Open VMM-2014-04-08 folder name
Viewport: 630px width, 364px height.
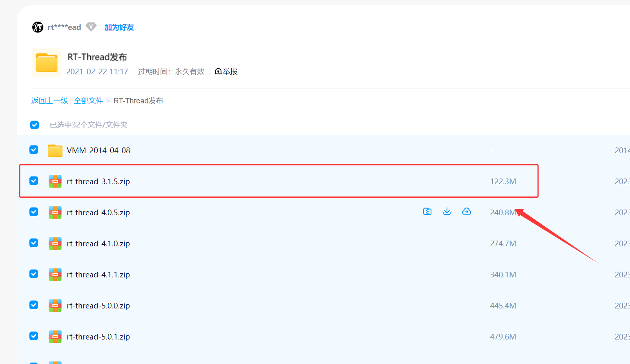pos(98,150)
